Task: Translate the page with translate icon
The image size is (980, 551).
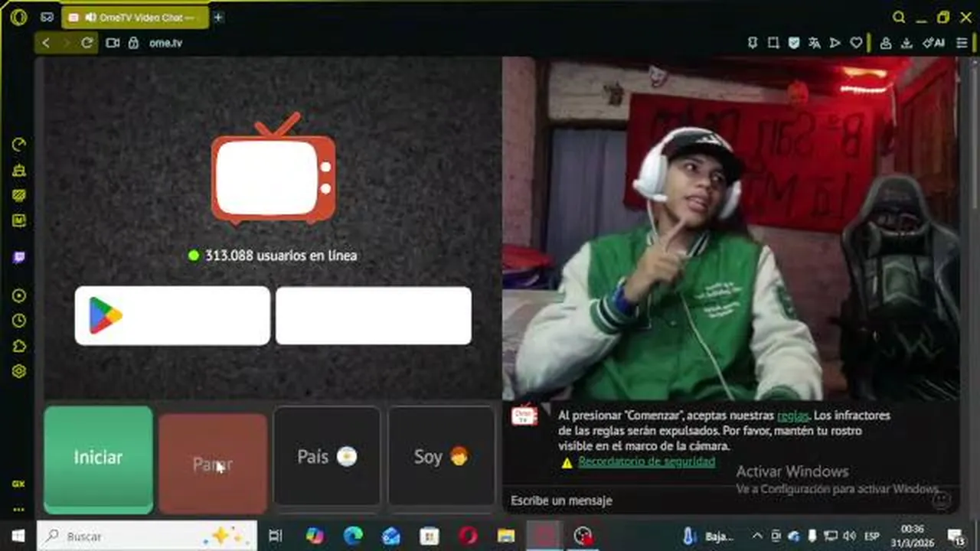Action: pyautogui.click(x=815, y=43)
